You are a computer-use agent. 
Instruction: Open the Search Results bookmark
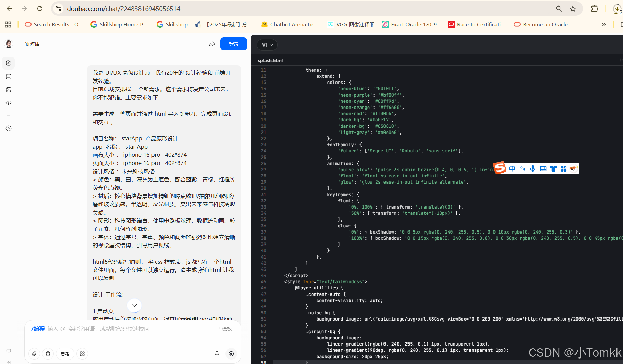coord(54,24)
